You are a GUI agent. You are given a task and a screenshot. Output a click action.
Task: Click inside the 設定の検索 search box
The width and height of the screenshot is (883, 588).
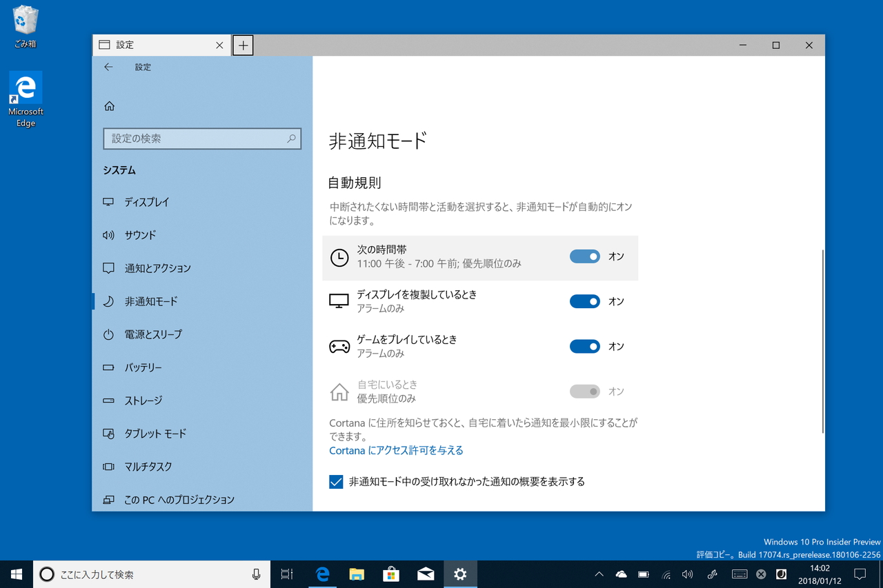pos(202,139)
